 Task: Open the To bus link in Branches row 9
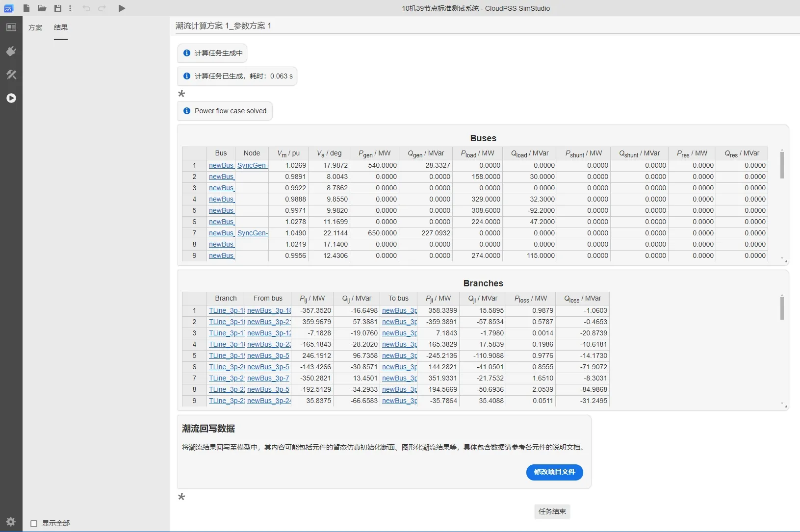[x=399, y=401]
